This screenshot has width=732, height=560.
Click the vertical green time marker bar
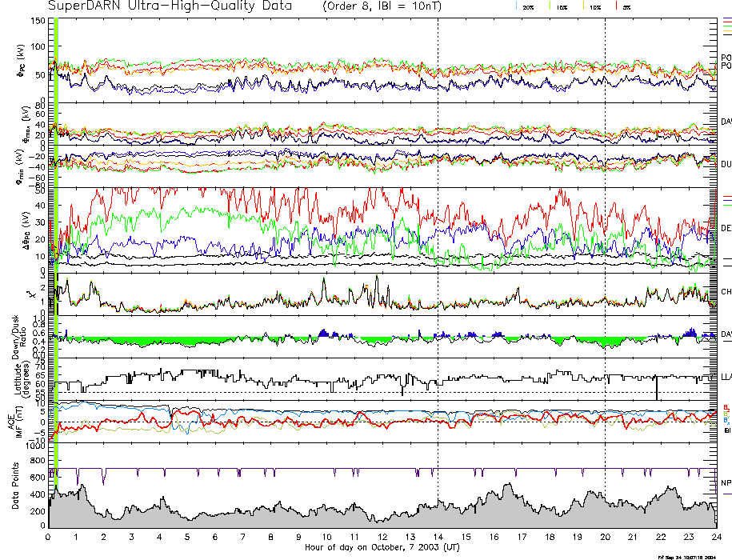pos(56,240)
